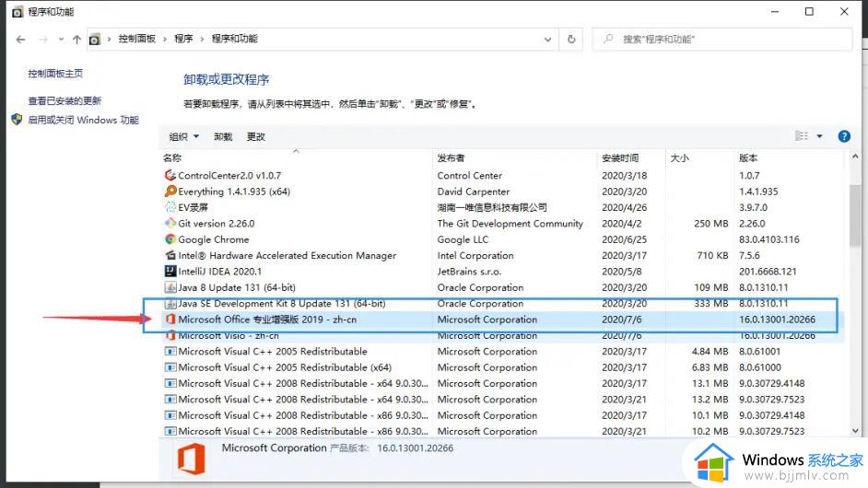Image resolution: width=868 pixels, height=488 pixels.
Task: Click the Java 8 Update 131 icon
Action: 170,287
